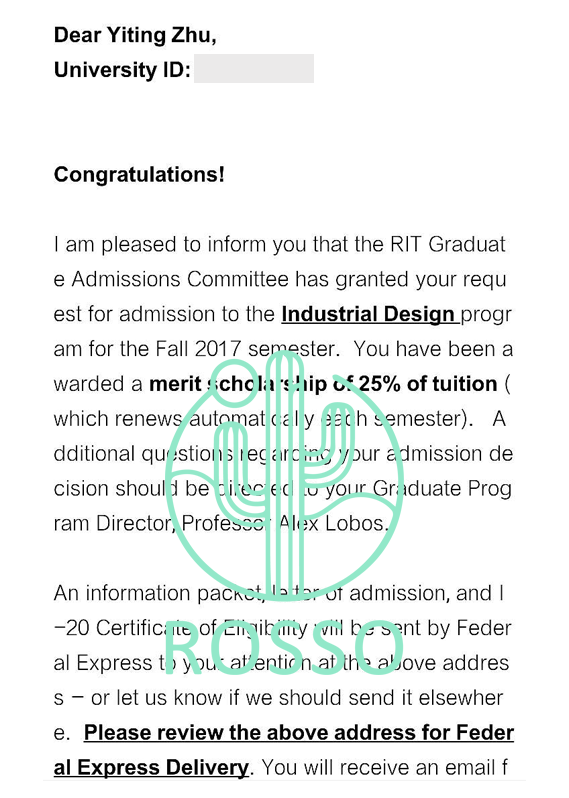Image resolution: width=569 pixels, height=798 pixels.
Task: Click the "Congratulations!" heading
Action: 139,175
